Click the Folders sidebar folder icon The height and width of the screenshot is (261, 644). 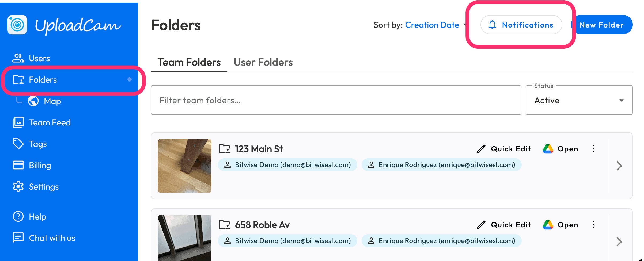coord(18,80)
